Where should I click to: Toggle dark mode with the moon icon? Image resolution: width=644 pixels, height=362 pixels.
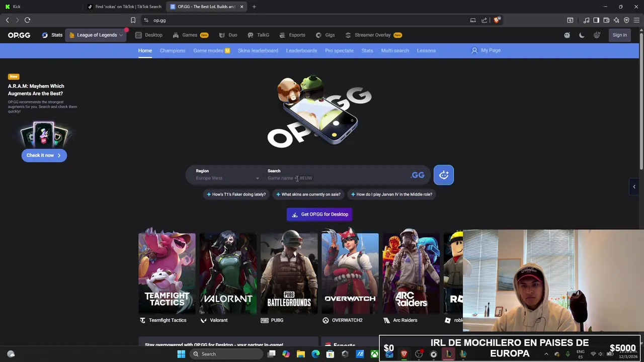pyautogui.click(x=582, y=35)
